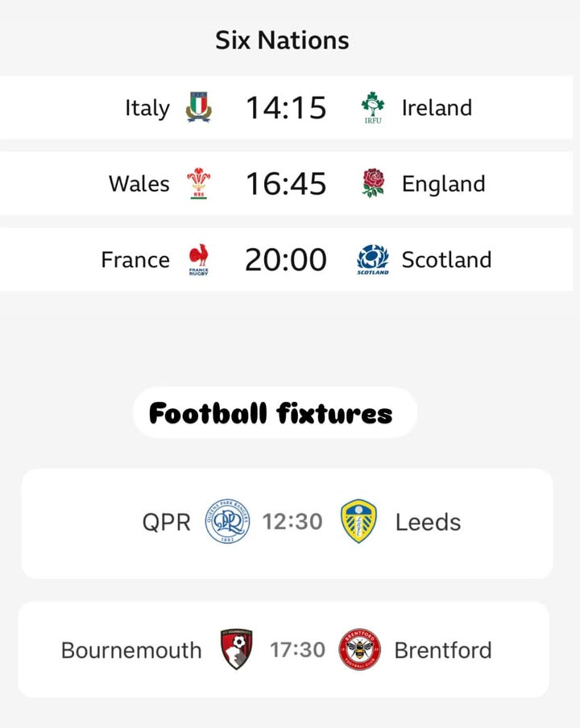Image resolution: width=580 pixels, height=728 pixels.
Task: Tap the Bournemouth club badge
Action: coord(236,649)
